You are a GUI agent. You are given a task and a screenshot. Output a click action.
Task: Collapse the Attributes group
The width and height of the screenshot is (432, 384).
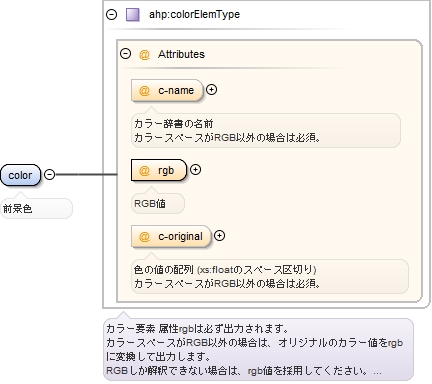[125, 54]
